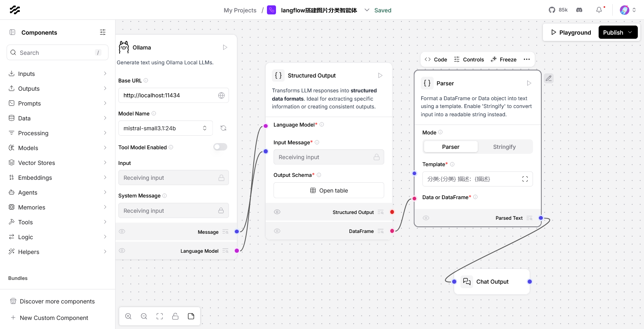644x329 pixels.
Task: Click the component Search field
Action: 58,53
